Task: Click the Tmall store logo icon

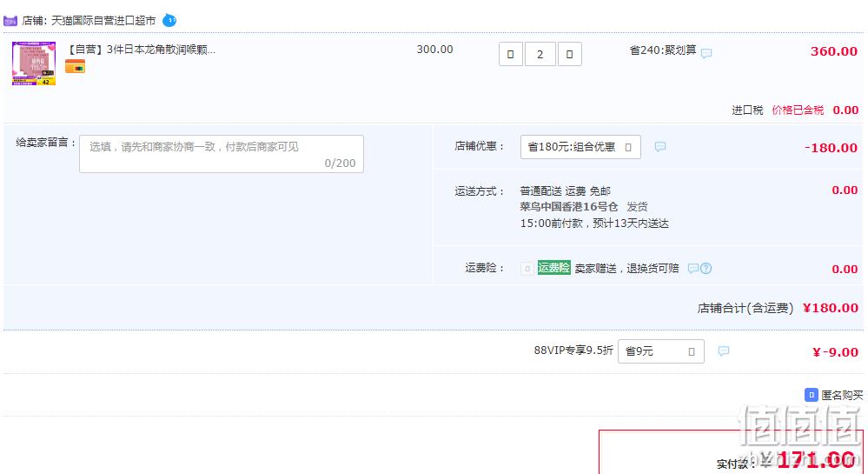Action: tap(10, 21)
